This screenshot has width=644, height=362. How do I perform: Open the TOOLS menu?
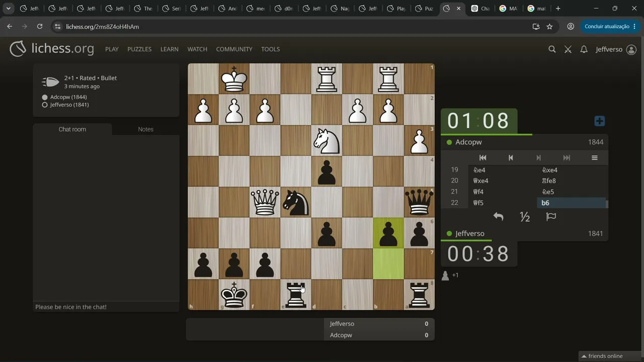[270, 49]
